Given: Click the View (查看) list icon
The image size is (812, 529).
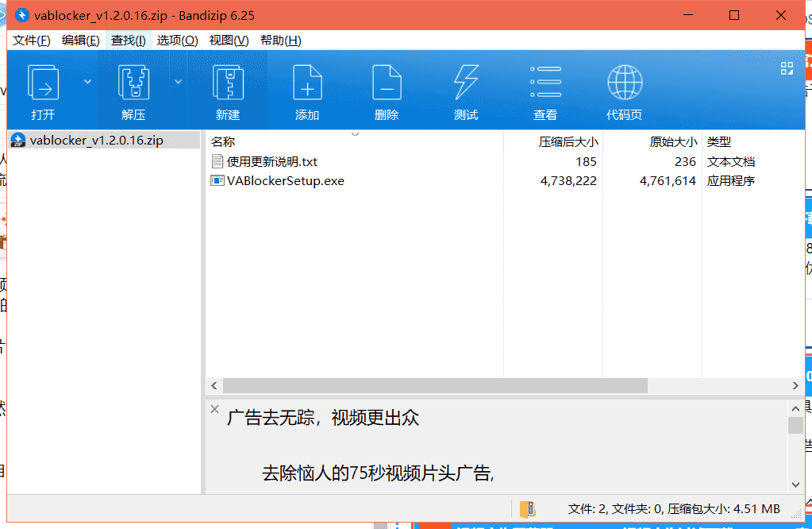Looking at the screenshot, I should [x=545, y=82].
